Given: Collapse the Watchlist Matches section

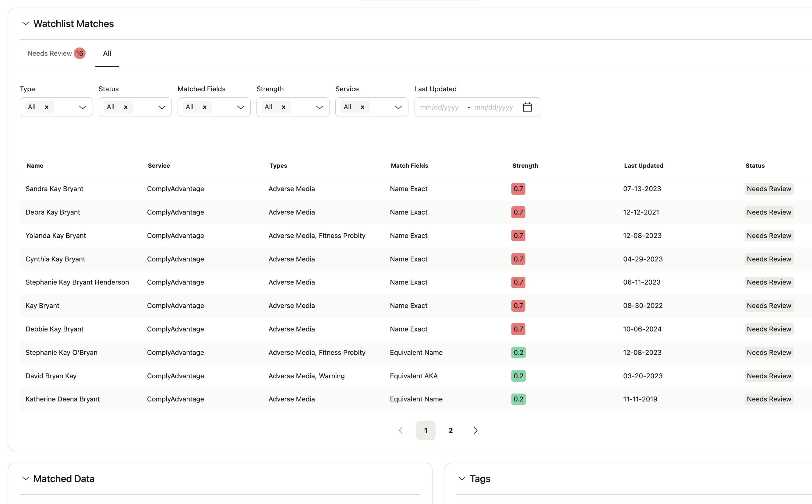Looking at the screenshot, I should pos(26,24).
